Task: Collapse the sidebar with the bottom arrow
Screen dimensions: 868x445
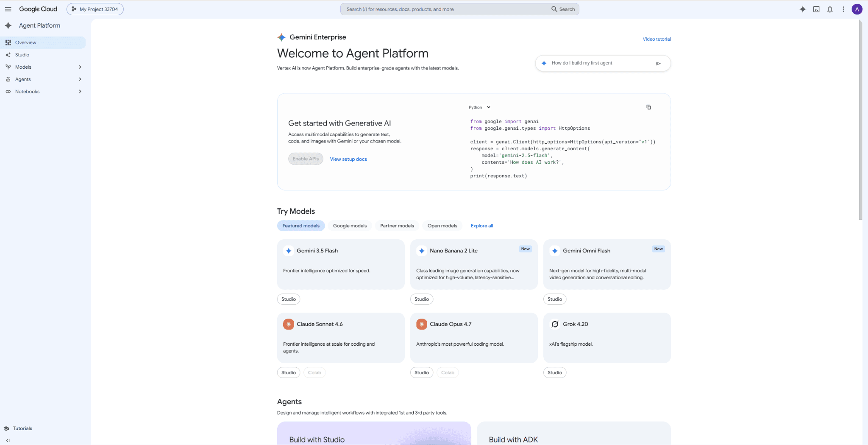Action: coord(8,440)
